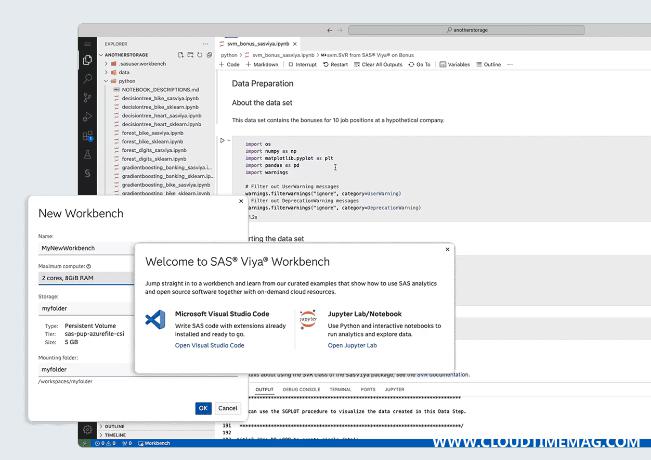Click the help icon beside Maximum compute
Image resolution: width=651 pixels, height=460 pixels.
[x=88, y=266]
